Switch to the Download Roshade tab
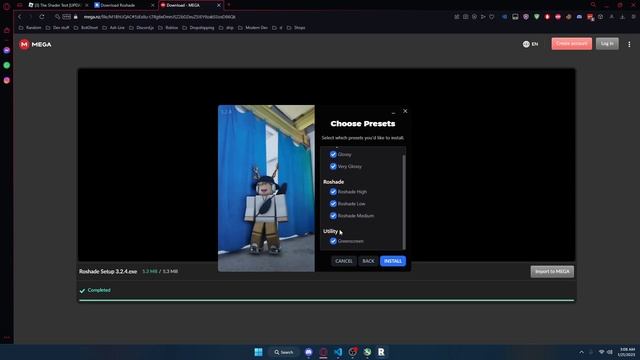 (x=122, y=5)
